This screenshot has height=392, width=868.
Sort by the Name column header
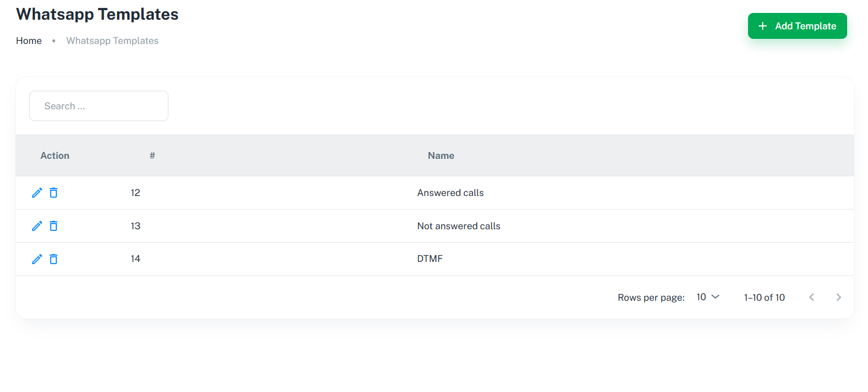point(440,155)
